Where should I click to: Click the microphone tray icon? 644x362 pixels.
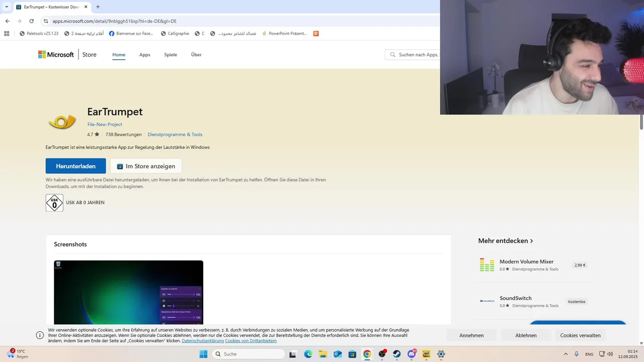click(577, 354)
